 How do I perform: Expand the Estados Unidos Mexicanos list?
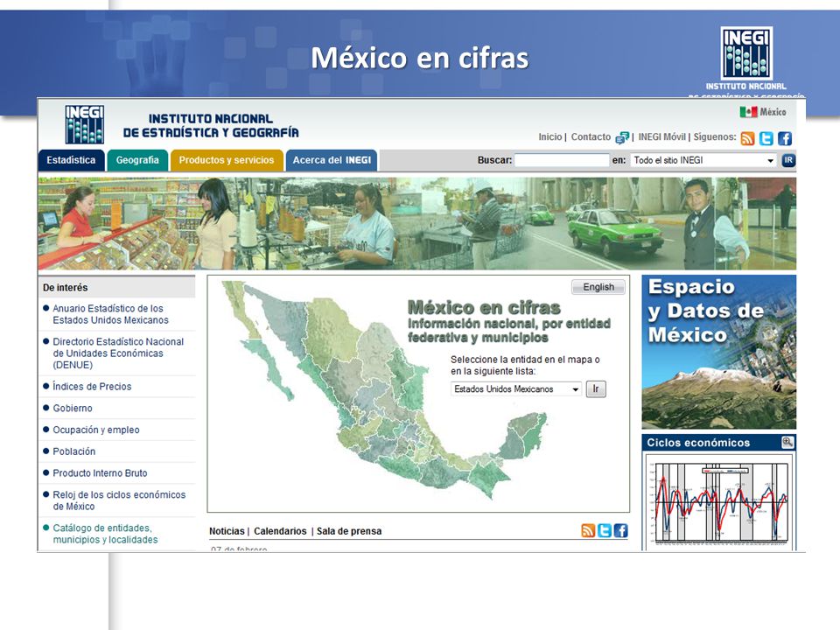[x=516, y=388]
